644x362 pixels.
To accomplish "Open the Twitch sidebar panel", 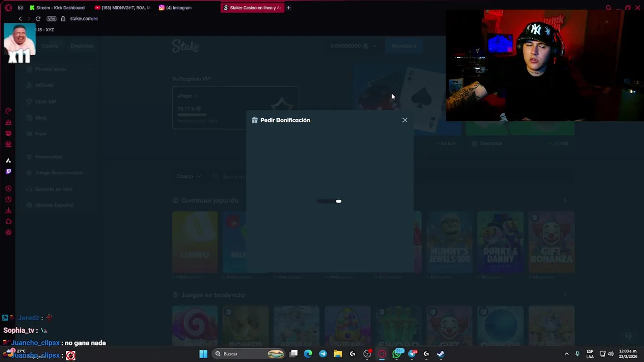I will tap(8, 172).
